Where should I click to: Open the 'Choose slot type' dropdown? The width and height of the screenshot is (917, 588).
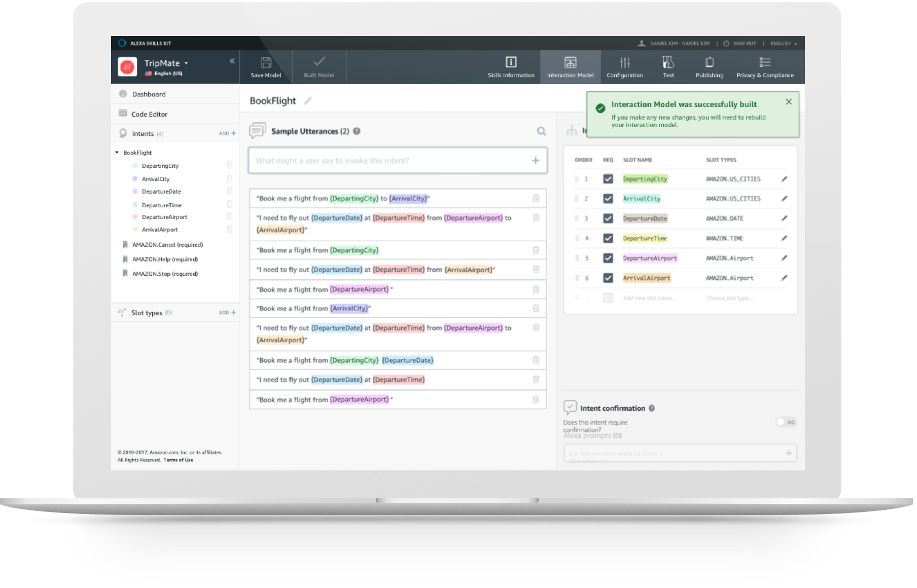[x=730, y=298]
